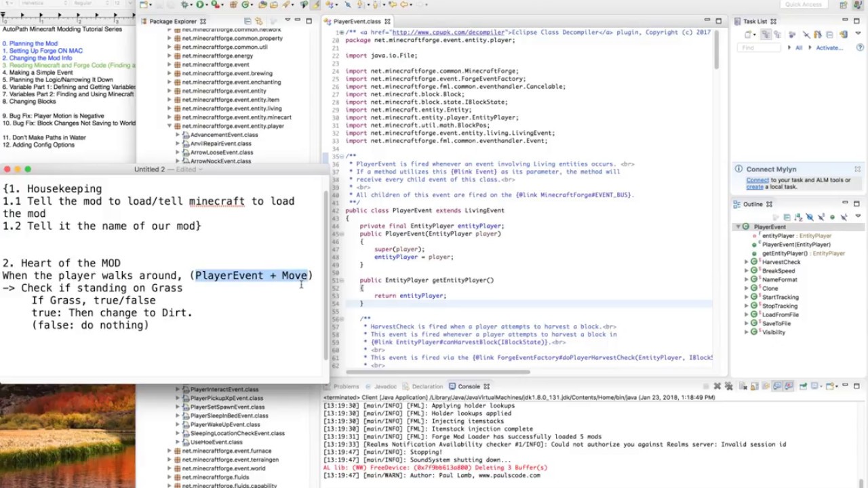Click back navigation arrow in main toolbar
This screenshot has height=488, width=868.
[404, 5]
